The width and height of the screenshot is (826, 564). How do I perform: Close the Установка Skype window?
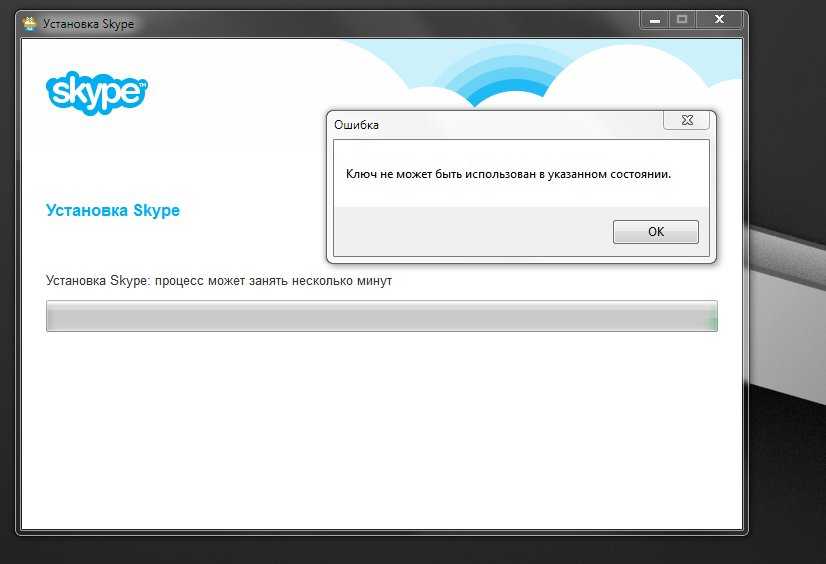pos(719,20)
